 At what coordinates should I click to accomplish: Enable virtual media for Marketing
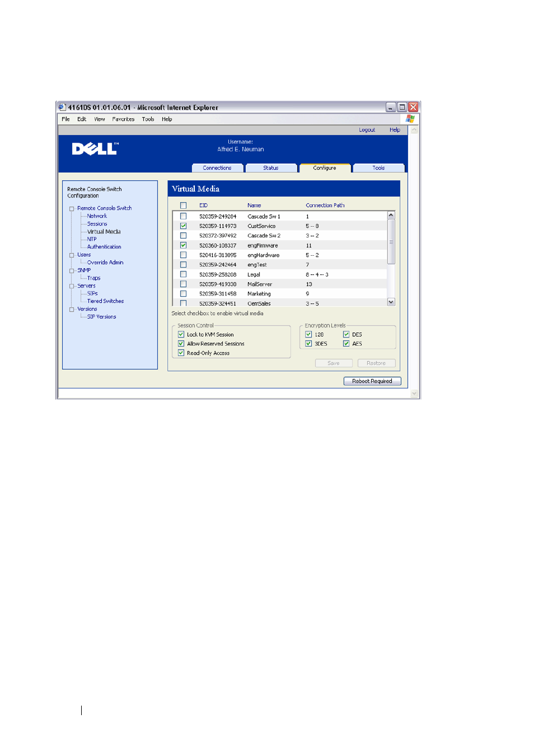pyautogui.click(x=183, y=293)
